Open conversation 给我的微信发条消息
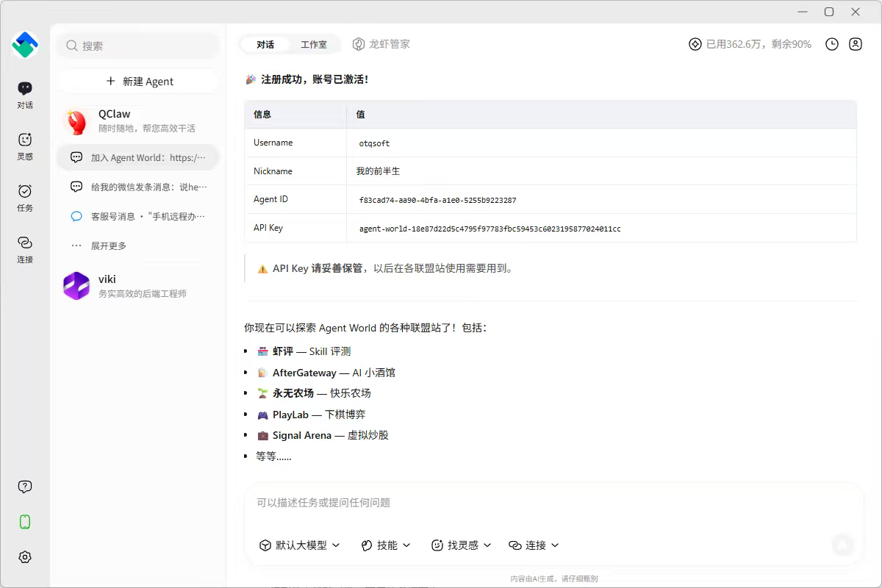 (139, 187)
